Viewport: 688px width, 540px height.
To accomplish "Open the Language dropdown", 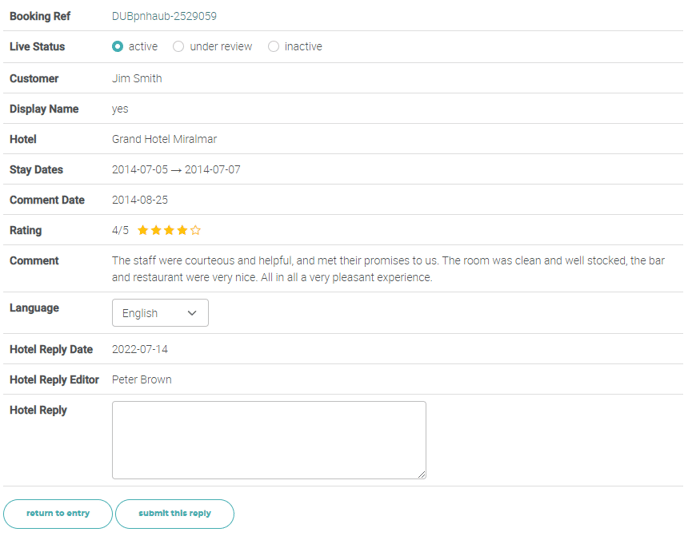I will [x=160, y=313].
